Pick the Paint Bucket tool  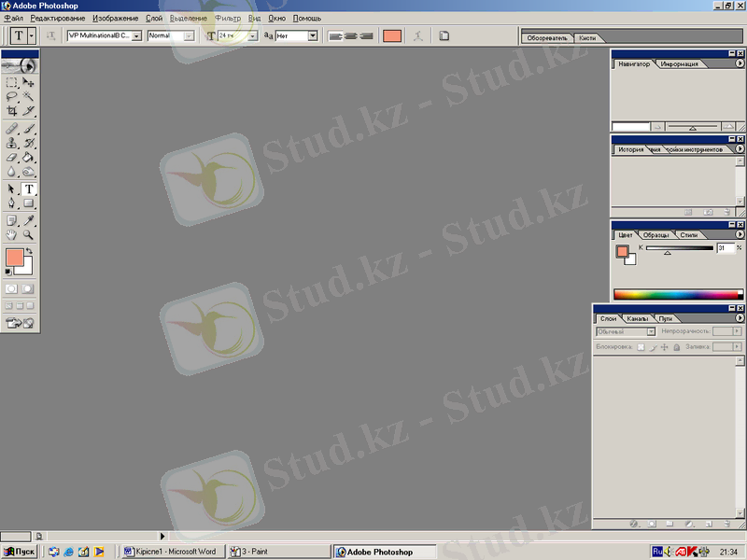[28, 158]
